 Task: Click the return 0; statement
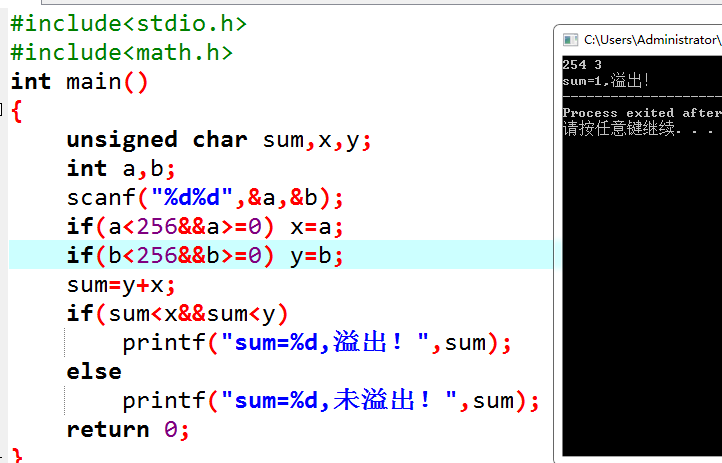click(128, 430)
